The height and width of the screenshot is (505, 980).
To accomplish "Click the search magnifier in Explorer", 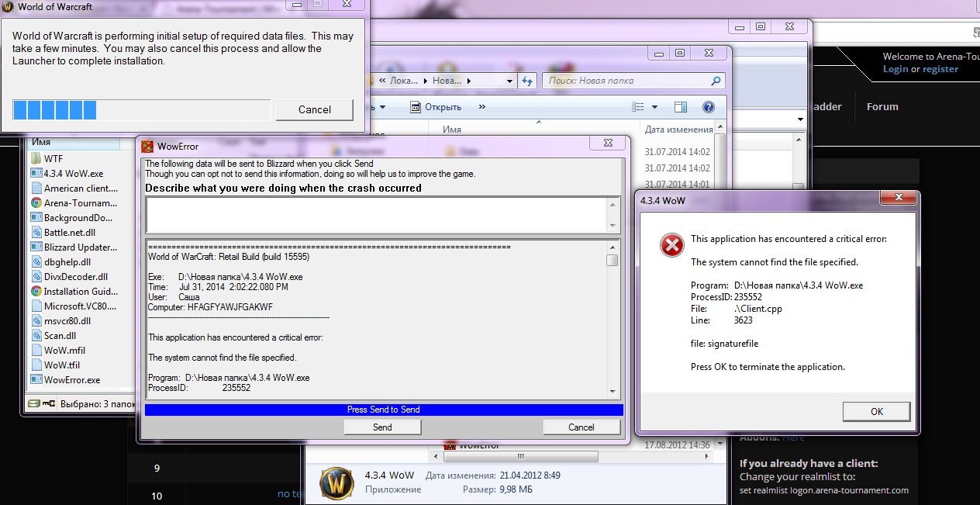I will 716,81.
